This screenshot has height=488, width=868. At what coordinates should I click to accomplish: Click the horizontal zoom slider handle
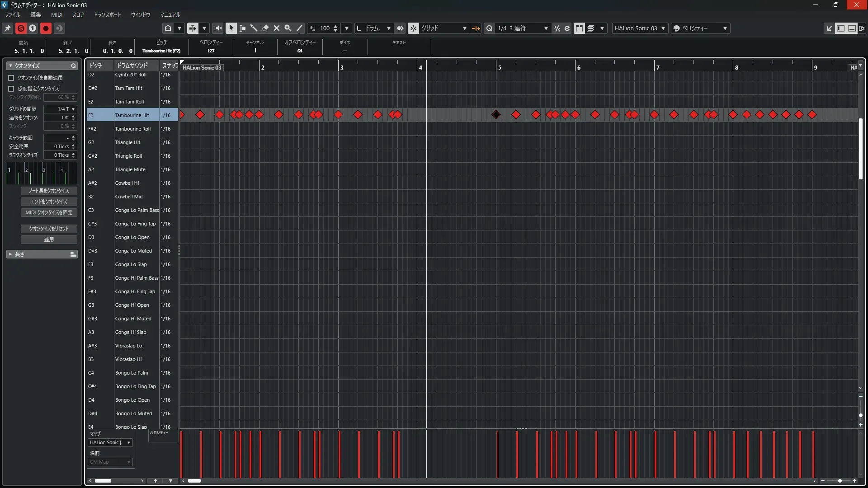pyautogui.click(x=840, y=481)
